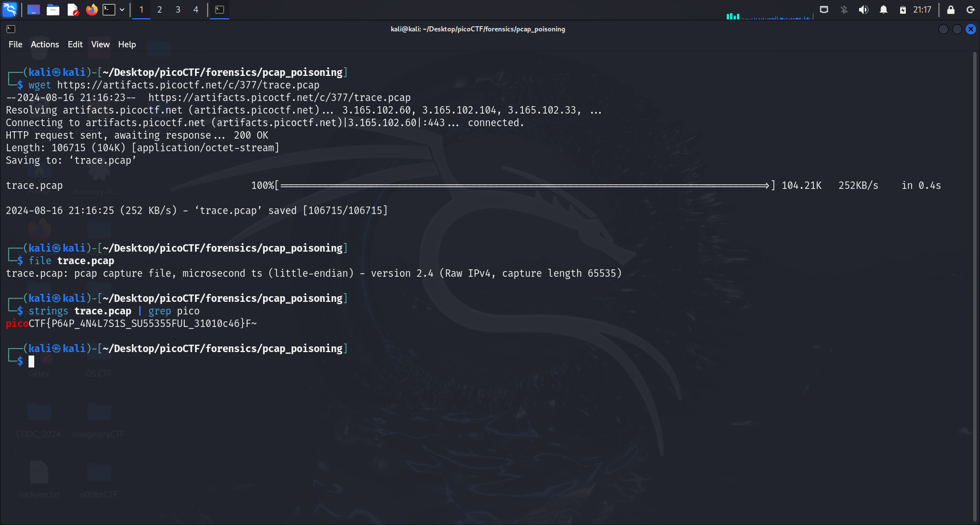
Task: Expand the terminal launcher dropdown arrow
Action: [x=122, y=10]
